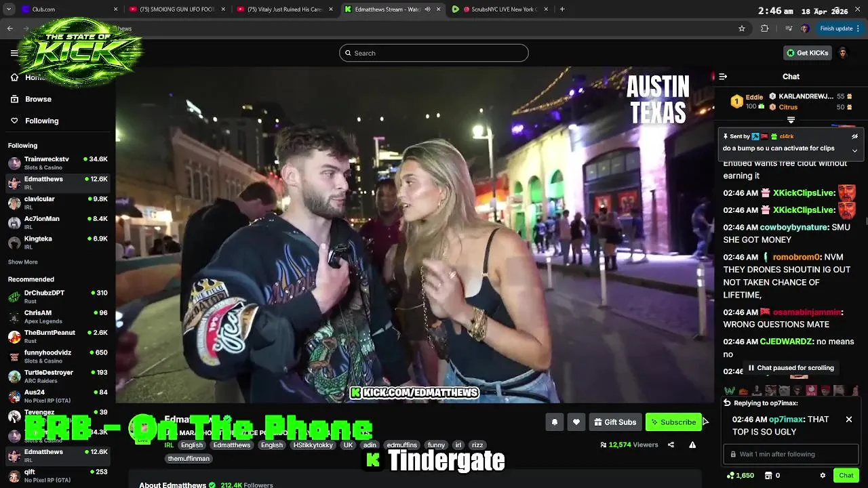
Task: Click the Kick account avatar
Action: click(843, 53)
